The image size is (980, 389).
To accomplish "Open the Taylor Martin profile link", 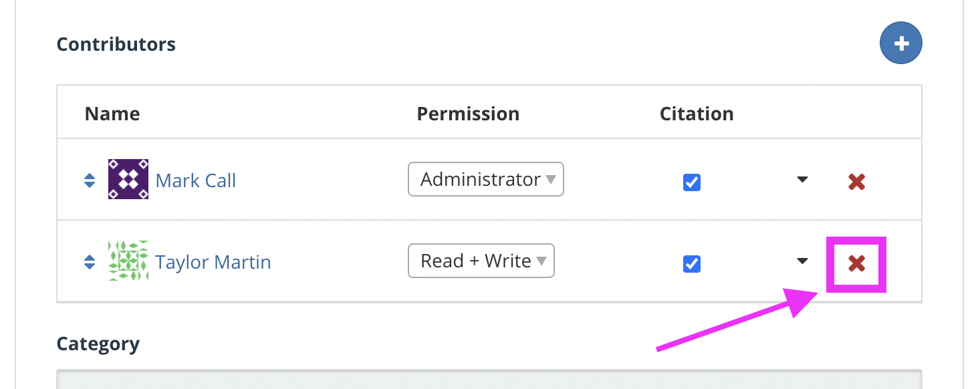I will point(213,262).
